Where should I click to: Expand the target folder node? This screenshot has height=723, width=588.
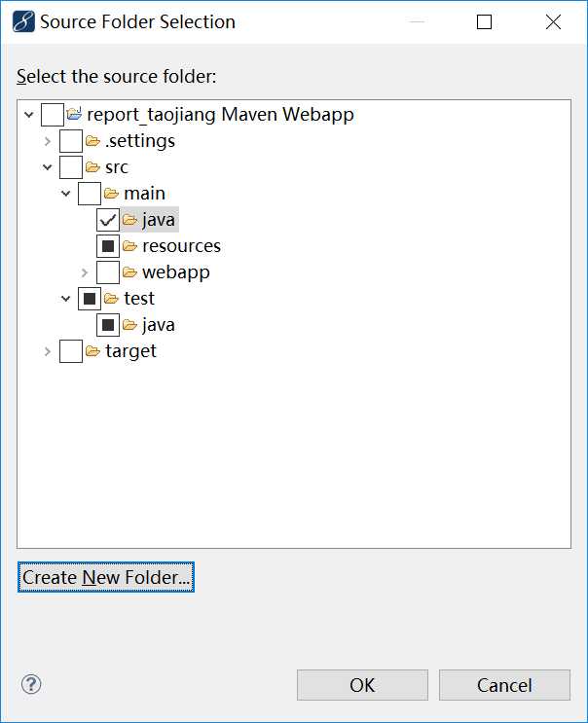point(47,351)
